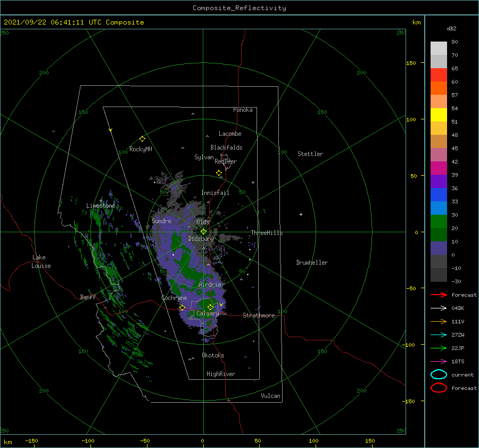The width and height of the screenshot is (479, 448).
Task: Click the light blue 30-33 dBZ swatch
Action: point(439,208)
